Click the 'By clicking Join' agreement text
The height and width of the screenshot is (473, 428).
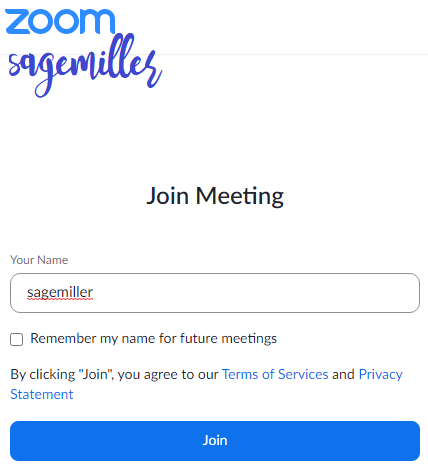pos(114,374)
